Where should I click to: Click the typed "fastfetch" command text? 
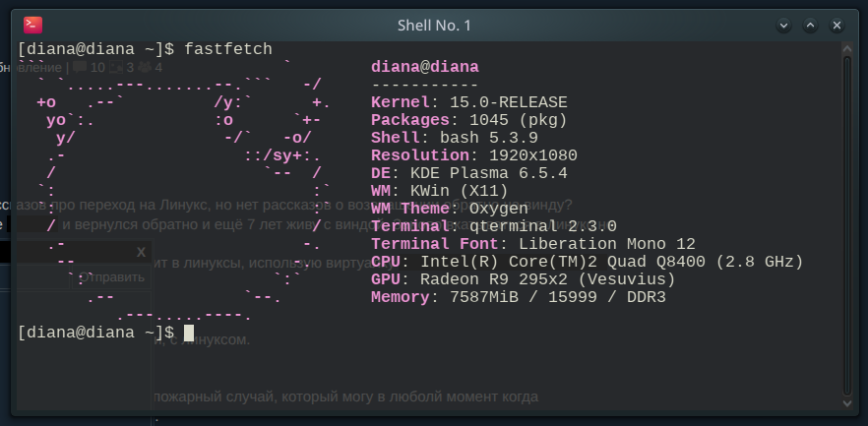[228, 48]
